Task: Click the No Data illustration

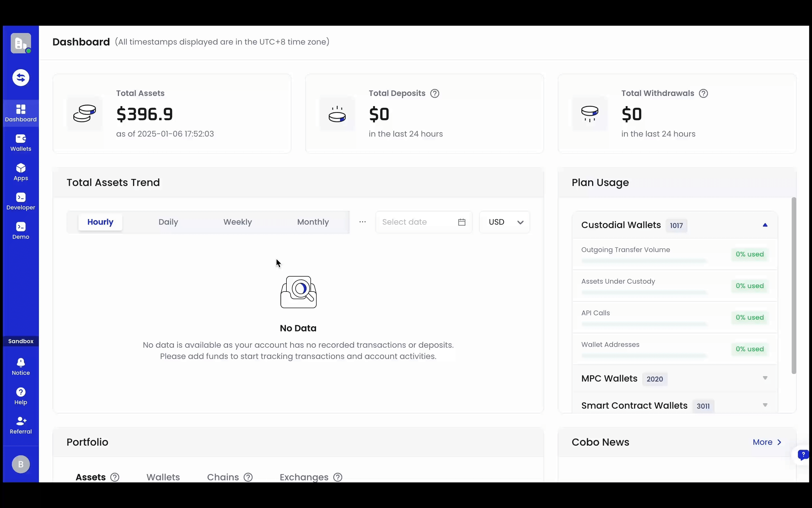Action: point(298,292)
